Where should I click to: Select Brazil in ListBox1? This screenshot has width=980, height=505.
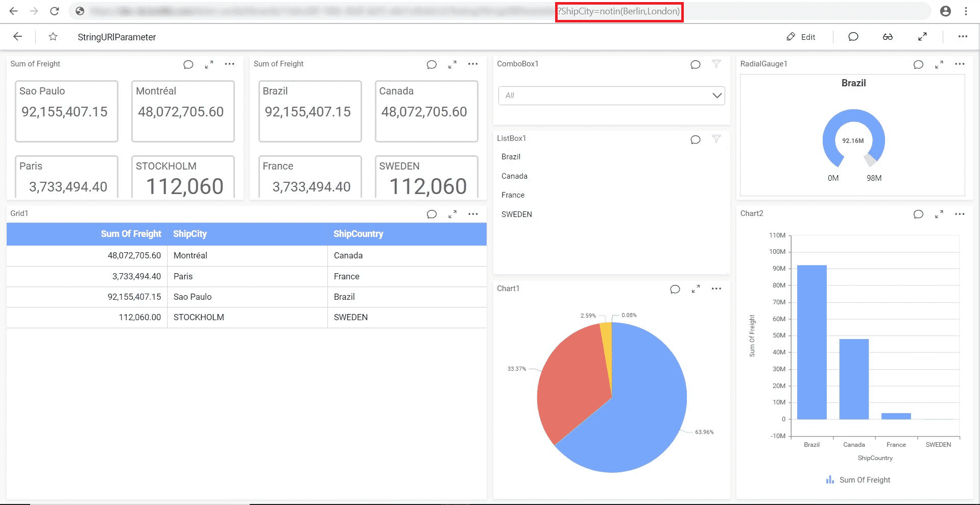point(511,157)
